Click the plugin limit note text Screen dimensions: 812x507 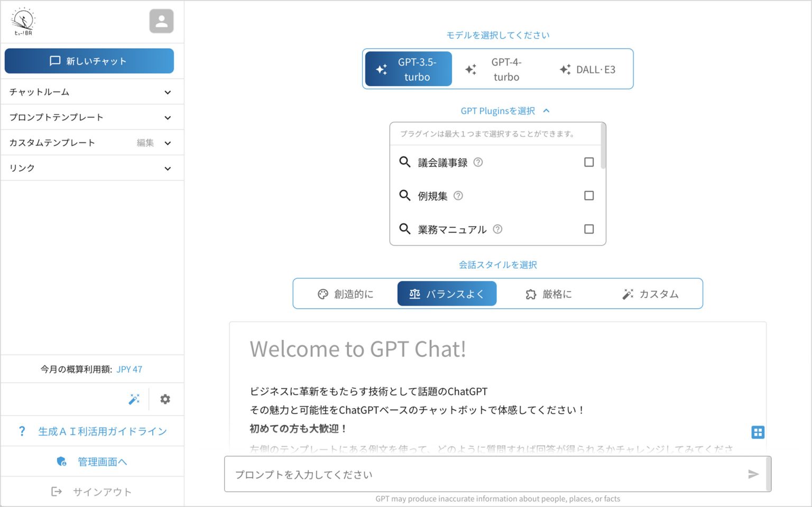(x=487, y=134)
